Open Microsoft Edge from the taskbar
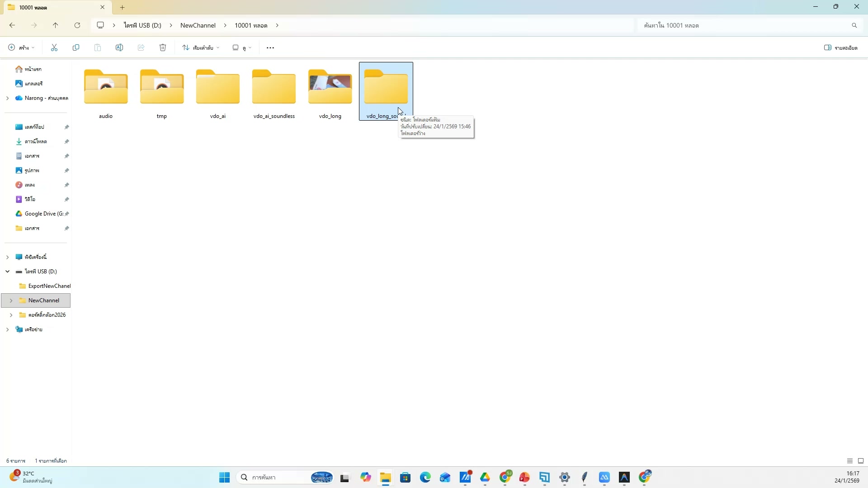 (x=425, y=478)
